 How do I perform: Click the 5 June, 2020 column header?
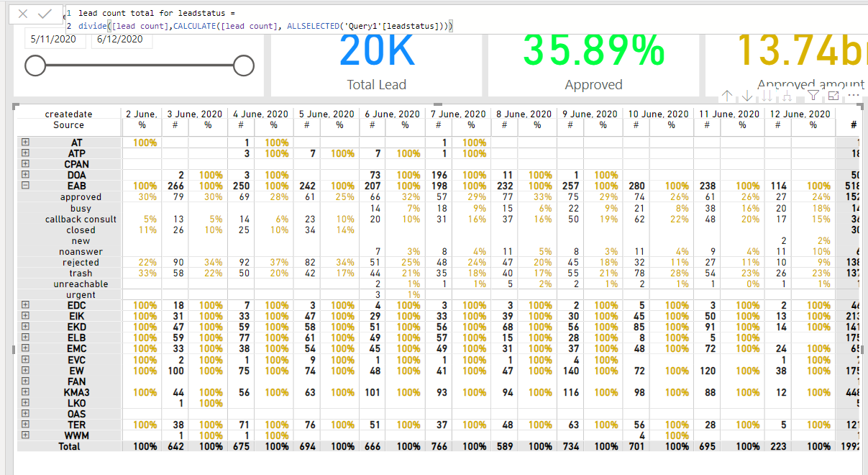[326, 114]
